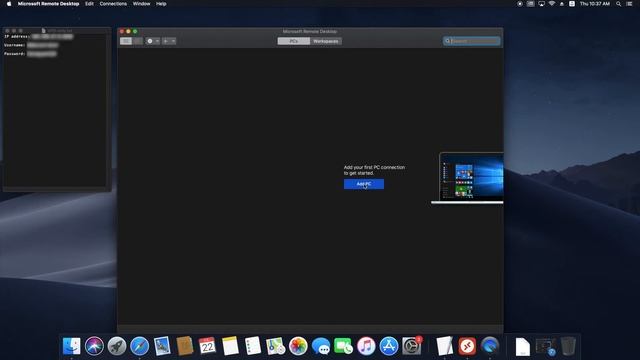Click the blue Add PC button
The height and width of the screenshot is (360, 640).
[364, 184]
